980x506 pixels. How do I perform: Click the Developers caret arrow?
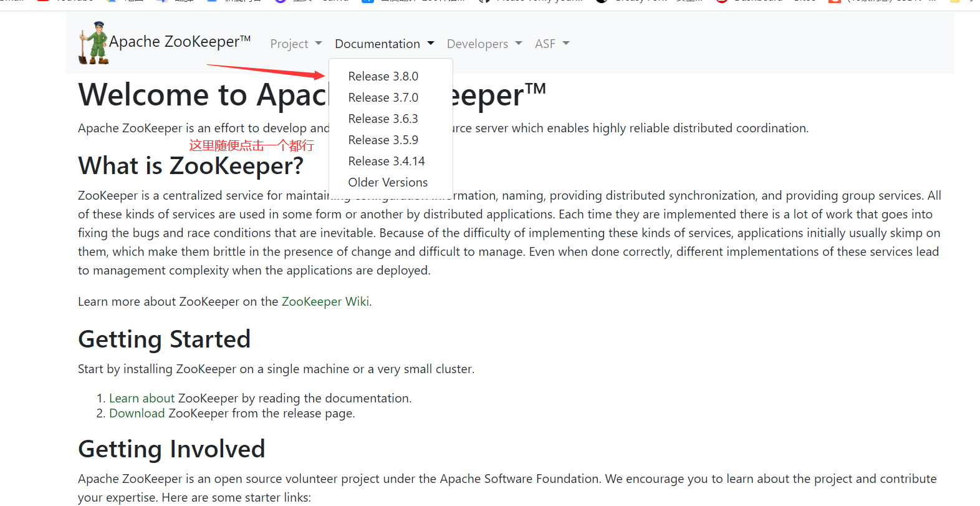519,44
